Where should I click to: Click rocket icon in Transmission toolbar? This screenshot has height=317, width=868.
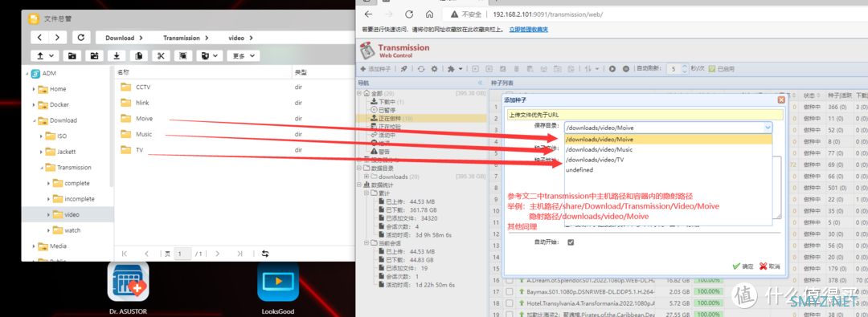(403, 69)
